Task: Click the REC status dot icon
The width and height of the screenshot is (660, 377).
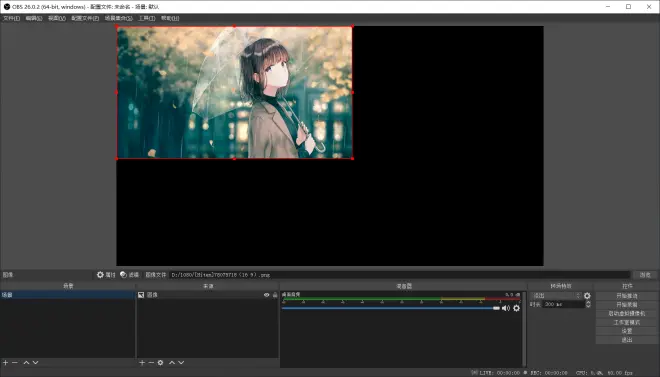Action: click(525, 372)
